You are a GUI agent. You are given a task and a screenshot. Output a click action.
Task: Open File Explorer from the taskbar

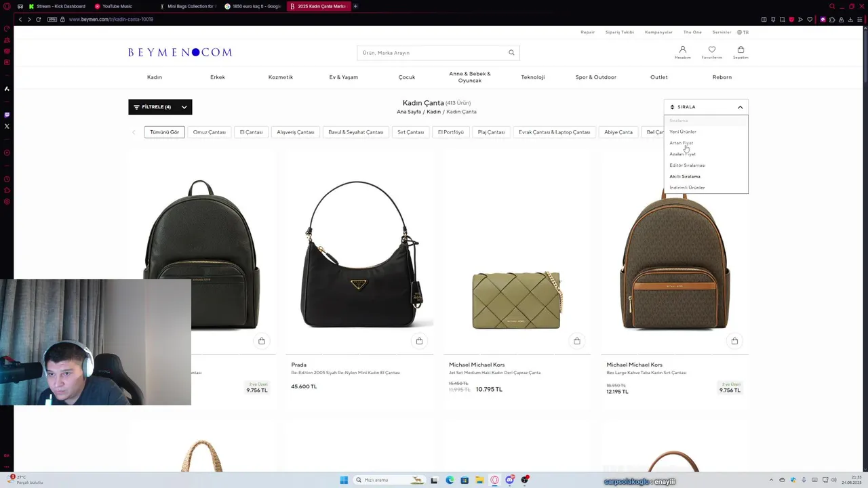[x=479, y=480]
